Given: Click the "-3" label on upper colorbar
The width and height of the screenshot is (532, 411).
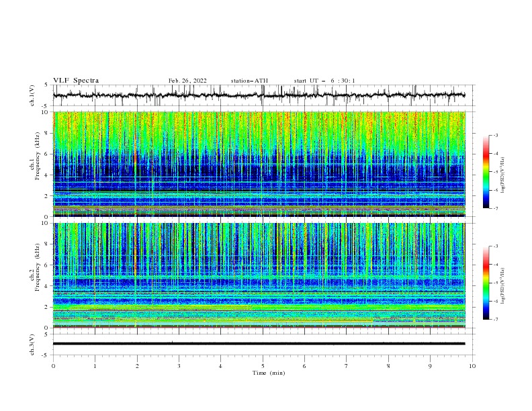Looking at the screenshot, I should coord(495,135).
